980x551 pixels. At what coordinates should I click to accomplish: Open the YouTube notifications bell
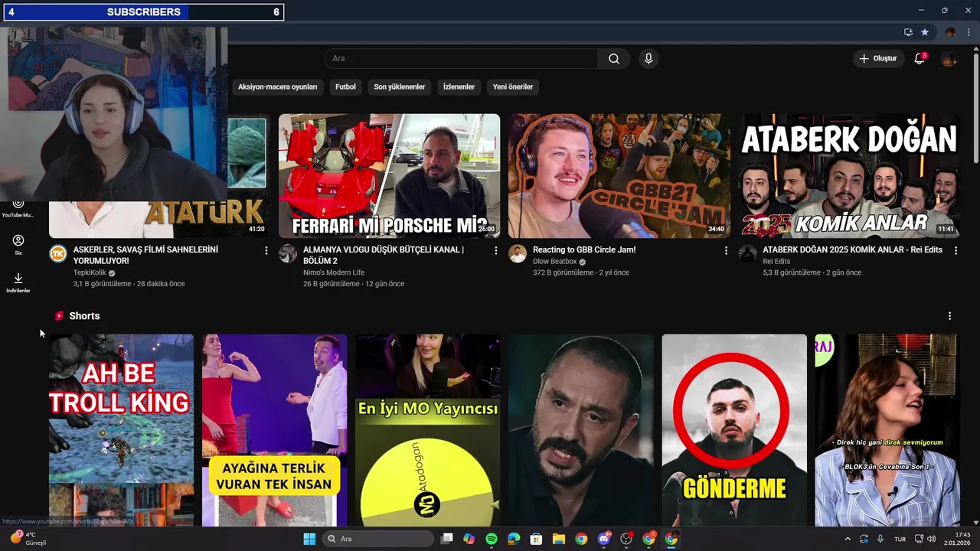click(920, 59)
